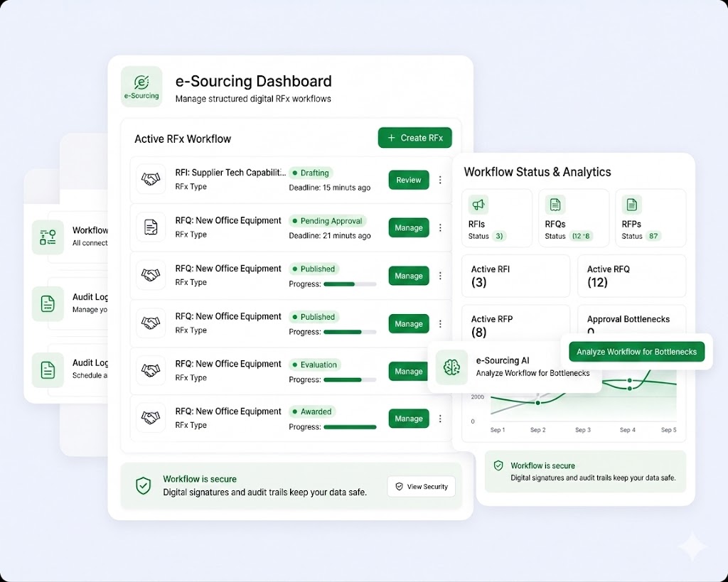Click the Create RFx button

414,138
